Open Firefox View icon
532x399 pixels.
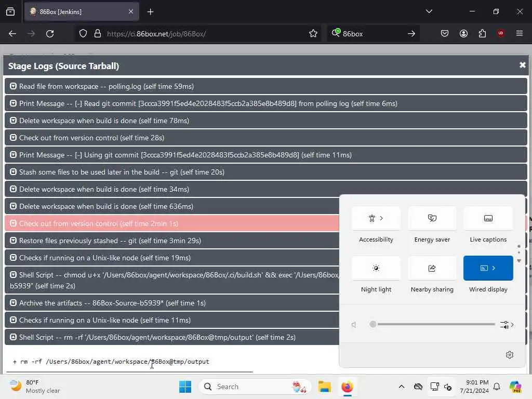pyautogui.click(x=10, y=11)
